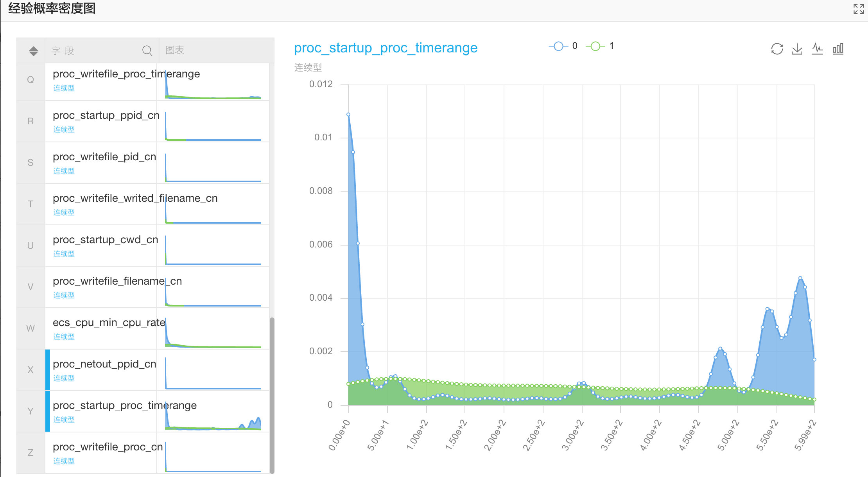
Task: Toggle legend series 0
Action: [x=563, y=46]
